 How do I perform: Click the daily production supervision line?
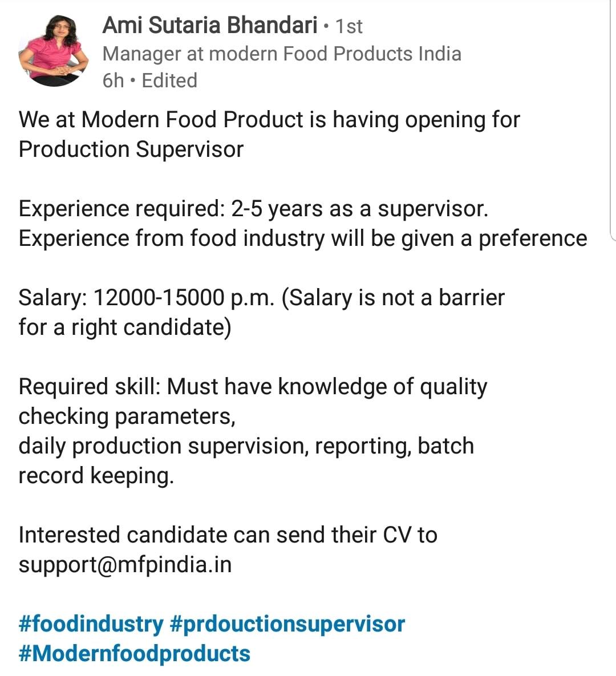[246, 446]
